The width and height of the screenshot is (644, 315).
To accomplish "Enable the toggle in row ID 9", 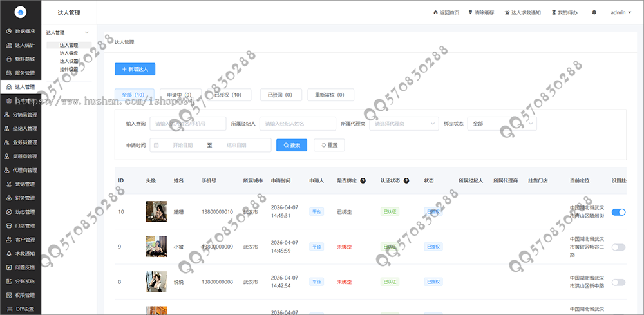I will point(618,247).
